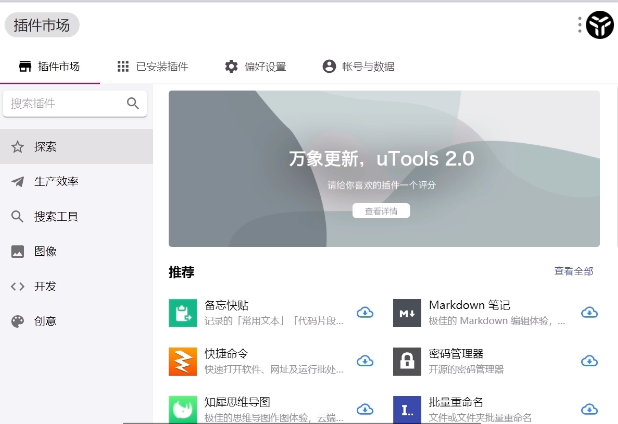Choose the 图像 category
Viewport: 618px width, 424px height.
click(76, 251)
